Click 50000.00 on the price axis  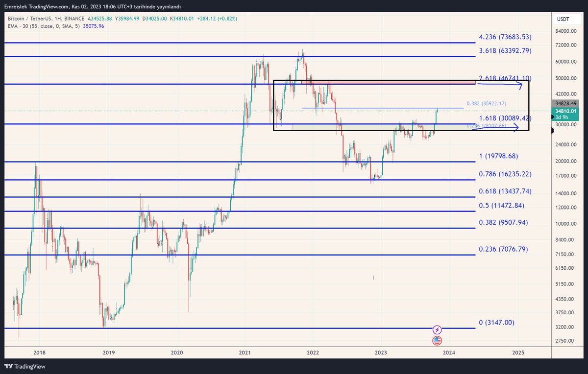click(x=567, y=78)
